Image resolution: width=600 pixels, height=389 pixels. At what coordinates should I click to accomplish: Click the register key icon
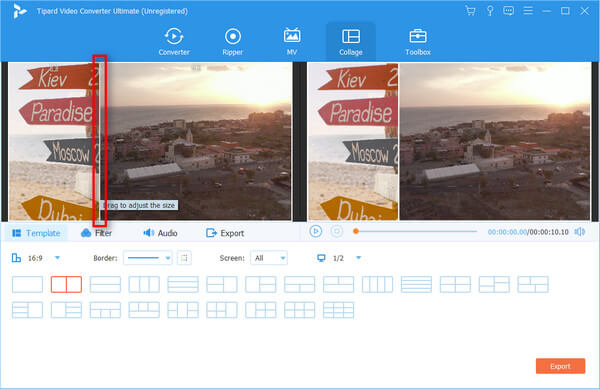pyautogui.click(x=490, y=11)
